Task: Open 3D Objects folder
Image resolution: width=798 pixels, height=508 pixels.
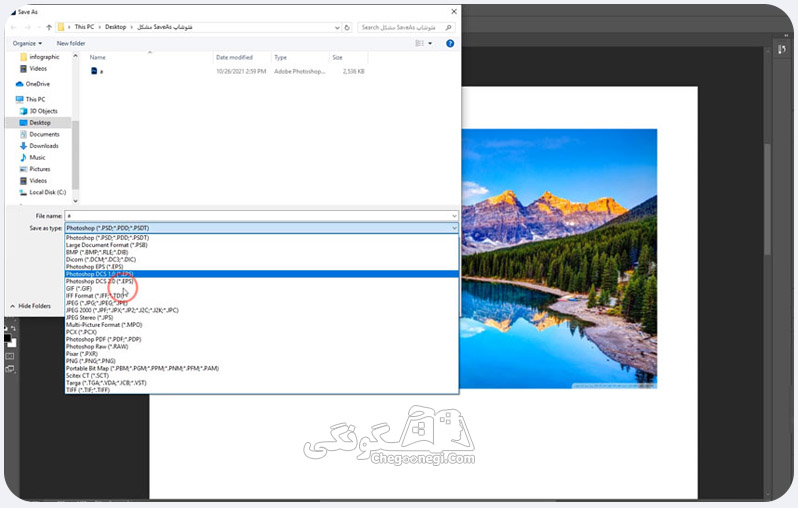Action: click(39, 111)
